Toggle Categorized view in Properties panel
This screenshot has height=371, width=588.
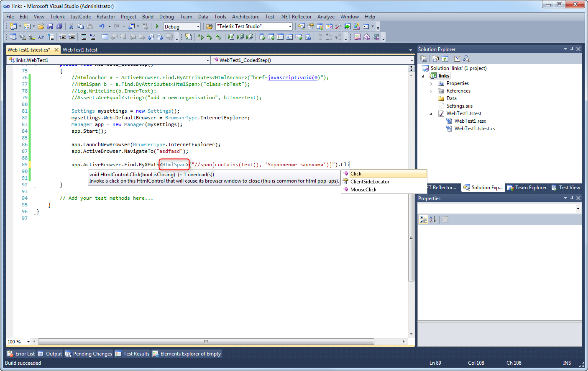pos(423,219)
